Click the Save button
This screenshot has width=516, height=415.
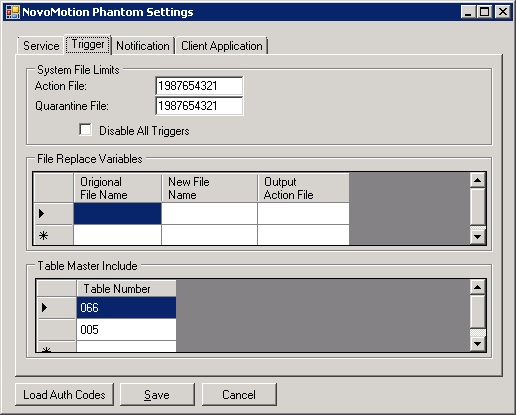[x=157, y=395]
